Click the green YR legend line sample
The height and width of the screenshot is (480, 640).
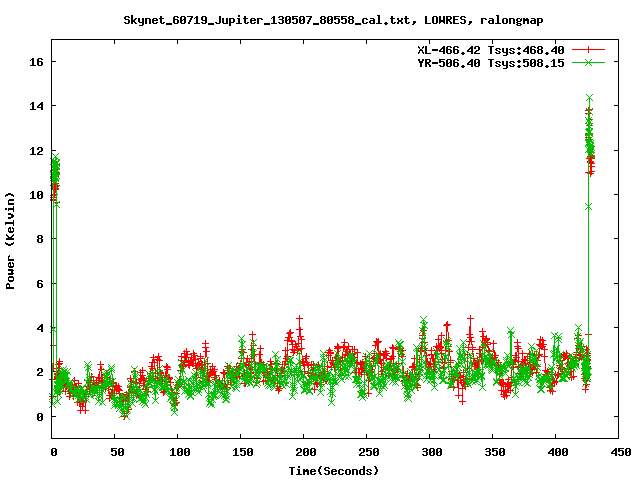click(x=588, y=62)
